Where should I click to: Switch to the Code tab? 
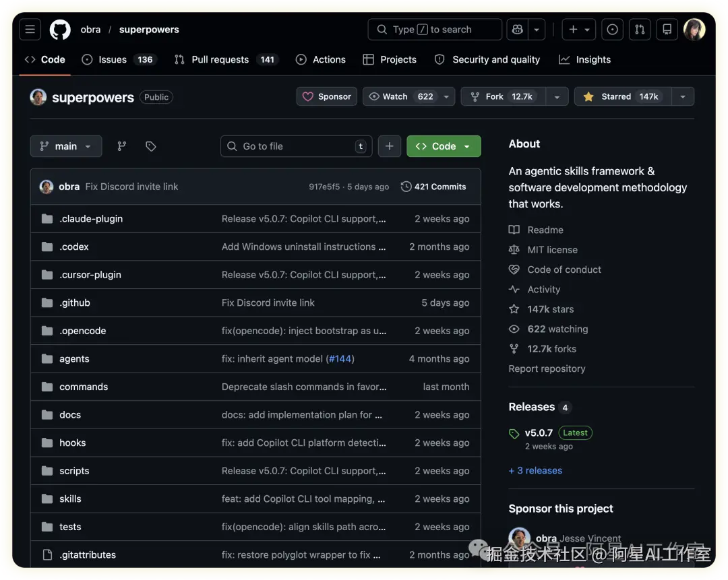tap(45, 59)
